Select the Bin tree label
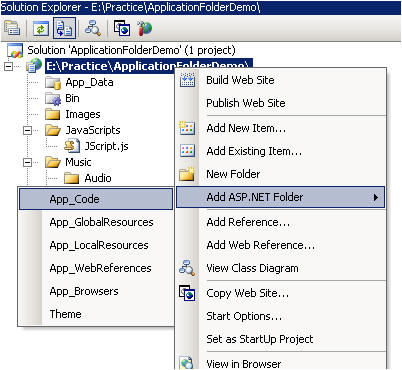 tap(72, 98)
